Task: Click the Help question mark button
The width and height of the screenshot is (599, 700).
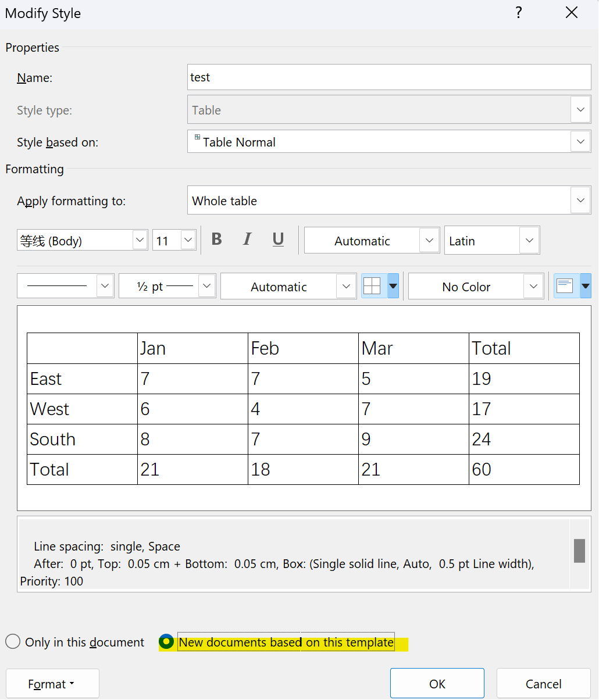Action: point(519,13)
